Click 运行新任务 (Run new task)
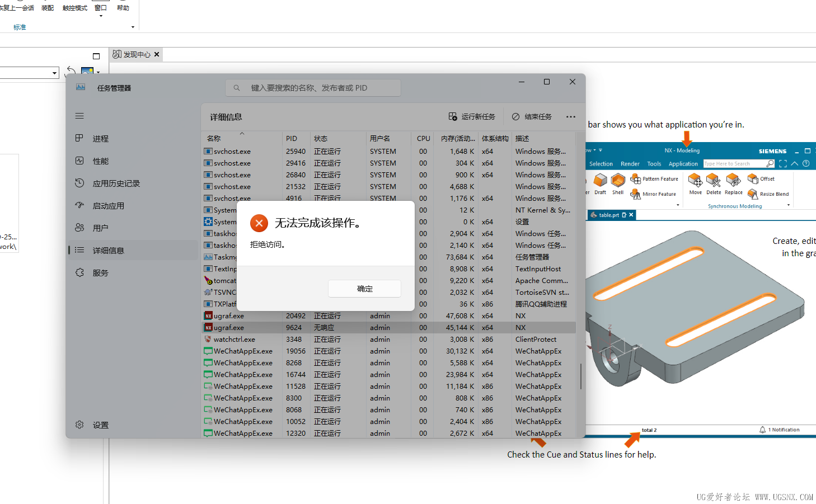The width and height of the screenshot is (816, 504). [x=472, y=117]
